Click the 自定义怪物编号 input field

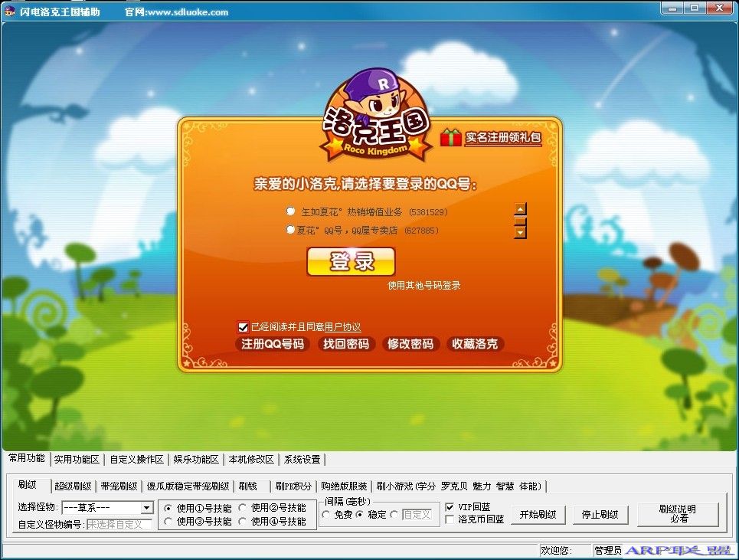pos(119,524)
